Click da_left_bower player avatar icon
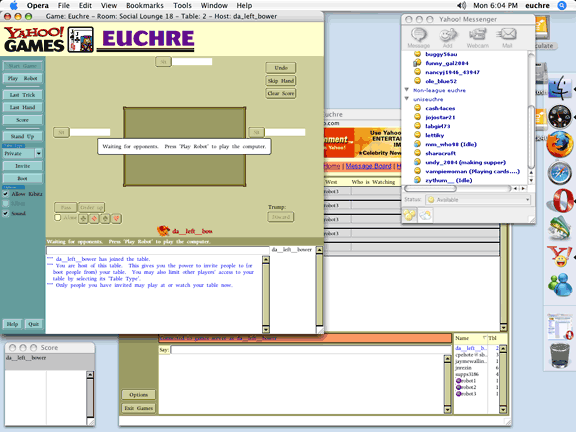 click(x=163, y=231)
